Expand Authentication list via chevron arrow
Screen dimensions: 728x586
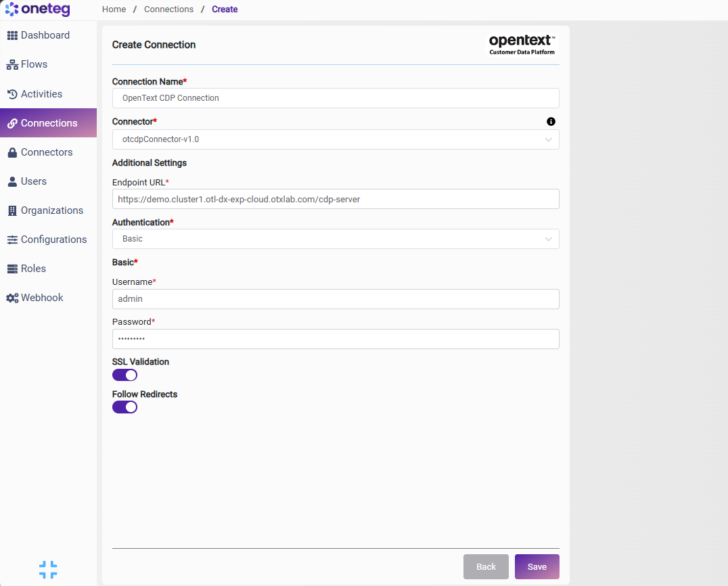[548, 239]
